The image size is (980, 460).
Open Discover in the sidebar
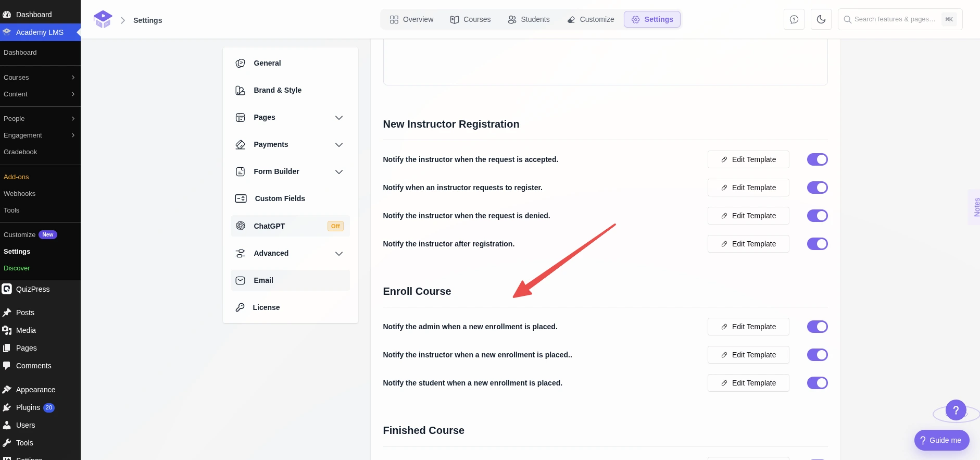[17, 268]
